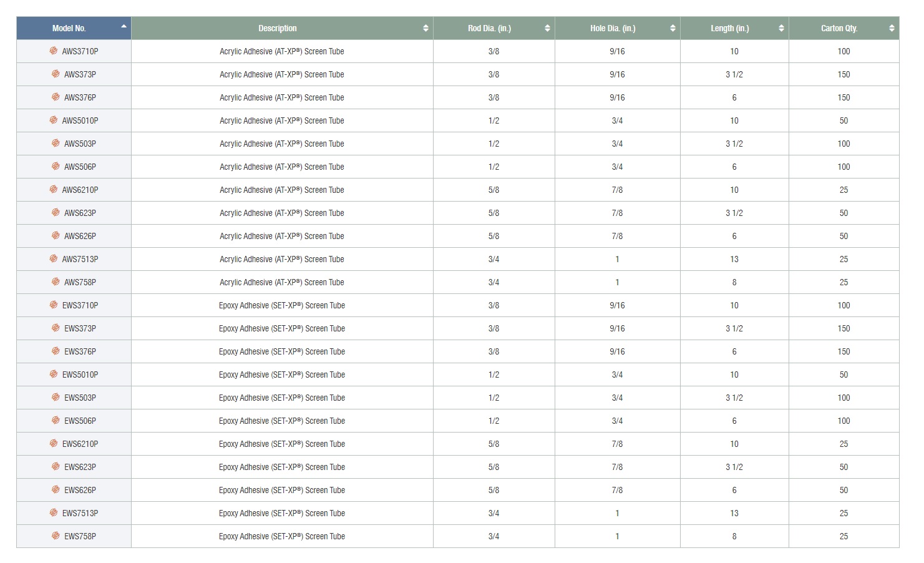Click the icon next to EWS758P
The height and width of the screenshot is (563, 924).
coord(56,536)
